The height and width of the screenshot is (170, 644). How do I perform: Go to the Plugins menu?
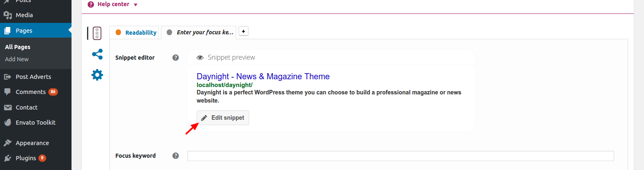(26, 158)
